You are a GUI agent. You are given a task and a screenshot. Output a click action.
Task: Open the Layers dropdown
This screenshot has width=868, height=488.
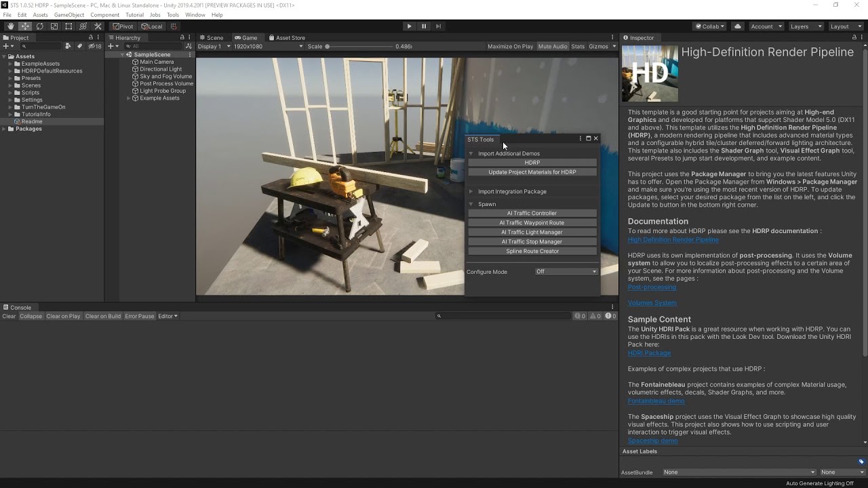(x=806, y=26)
